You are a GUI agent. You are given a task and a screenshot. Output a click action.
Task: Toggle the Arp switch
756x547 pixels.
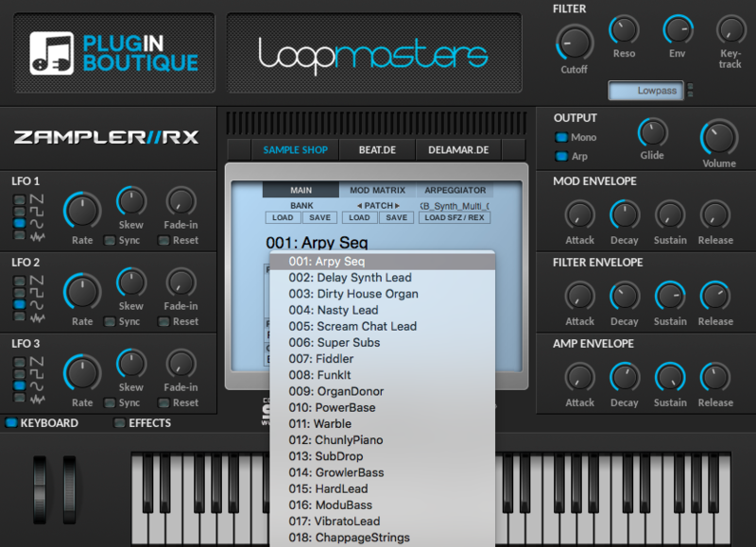pos(561,156)
